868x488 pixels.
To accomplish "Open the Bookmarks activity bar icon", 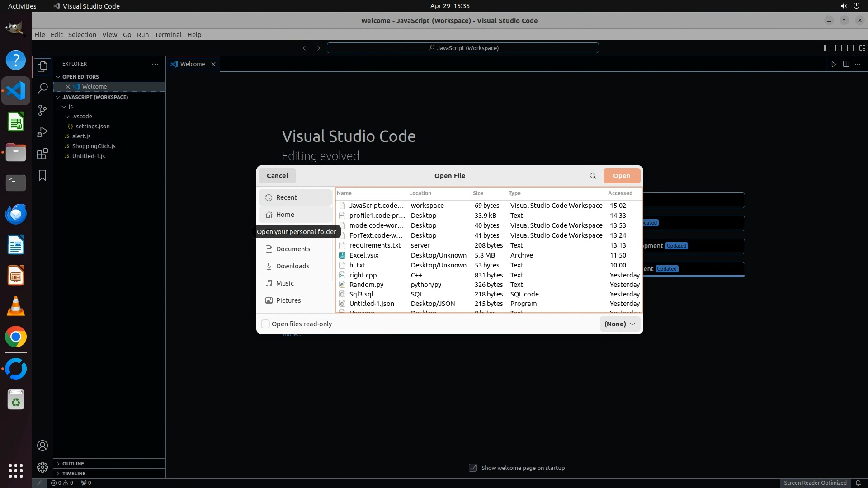I will pos(42,175).
